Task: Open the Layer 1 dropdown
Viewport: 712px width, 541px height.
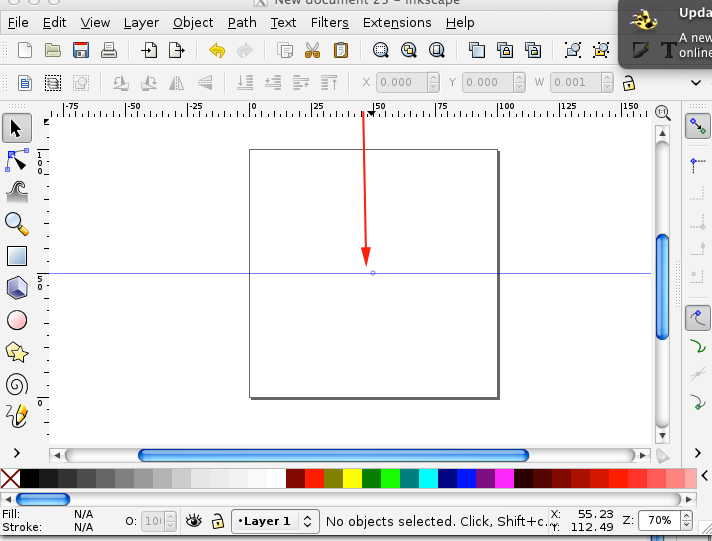Action: [x=275, y=521]
